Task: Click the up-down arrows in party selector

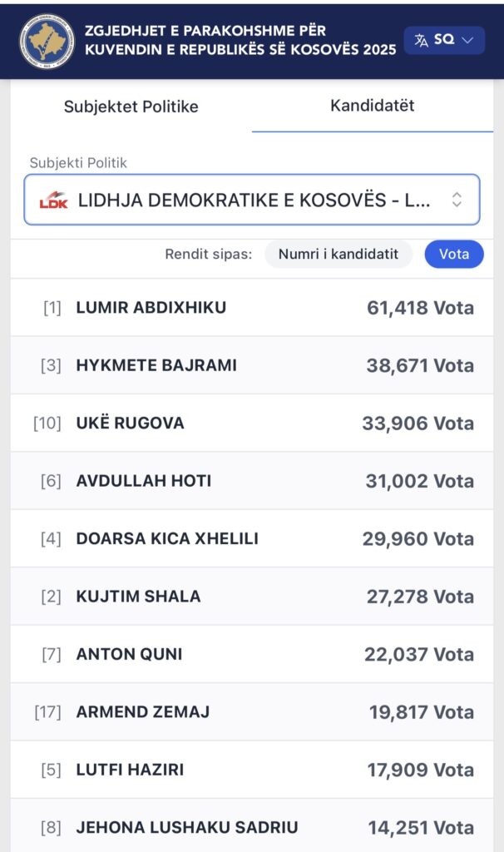Action: pos(457,200)
